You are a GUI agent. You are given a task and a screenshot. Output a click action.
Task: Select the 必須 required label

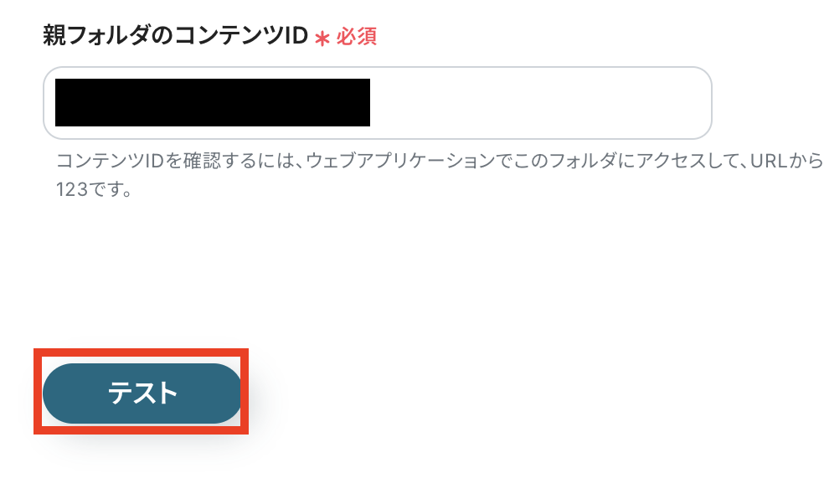click(356, 37)
